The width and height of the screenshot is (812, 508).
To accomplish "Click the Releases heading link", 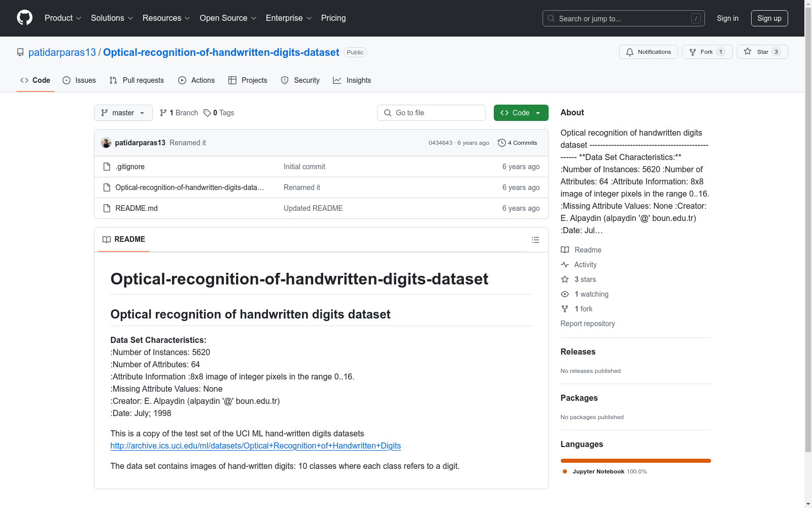I will pyautogui.click(x=578, y=352).
